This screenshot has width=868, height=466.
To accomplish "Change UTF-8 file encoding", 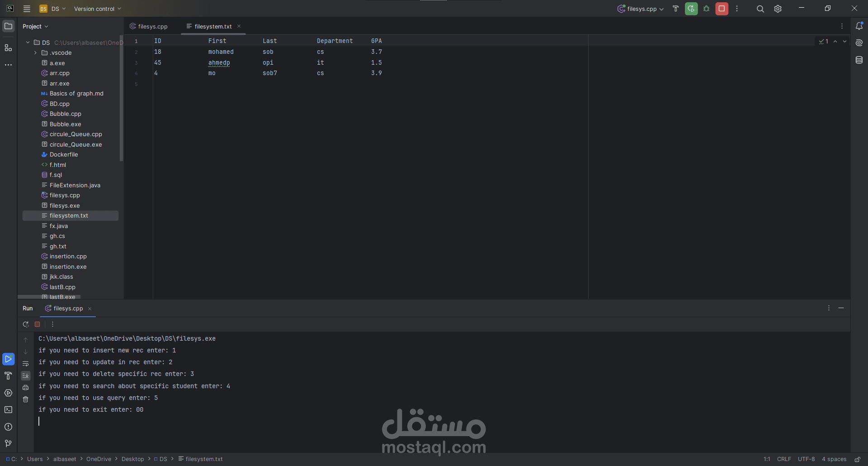I will (806, 459).
